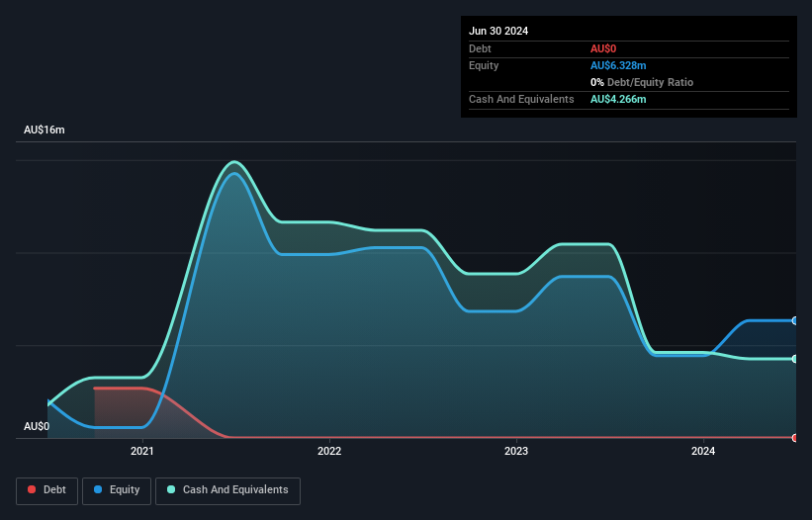The height and width of the screenshot is (520, 812).
Task: Click the blue Equity legend dot
Action: [x=98, y=489]
